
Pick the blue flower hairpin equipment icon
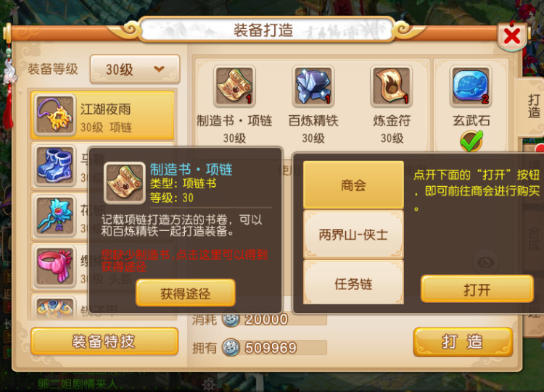55,216
